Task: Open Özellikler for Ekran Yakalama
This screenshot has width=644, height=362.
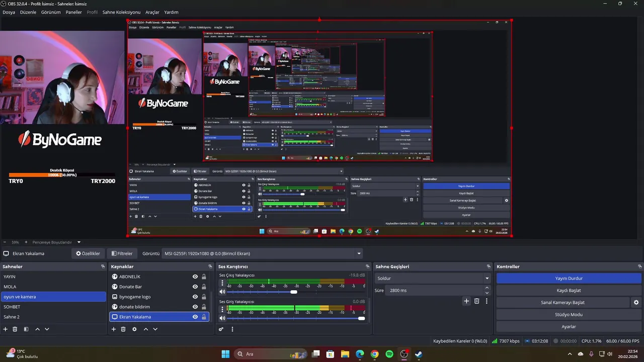Action: click(88, 253)
